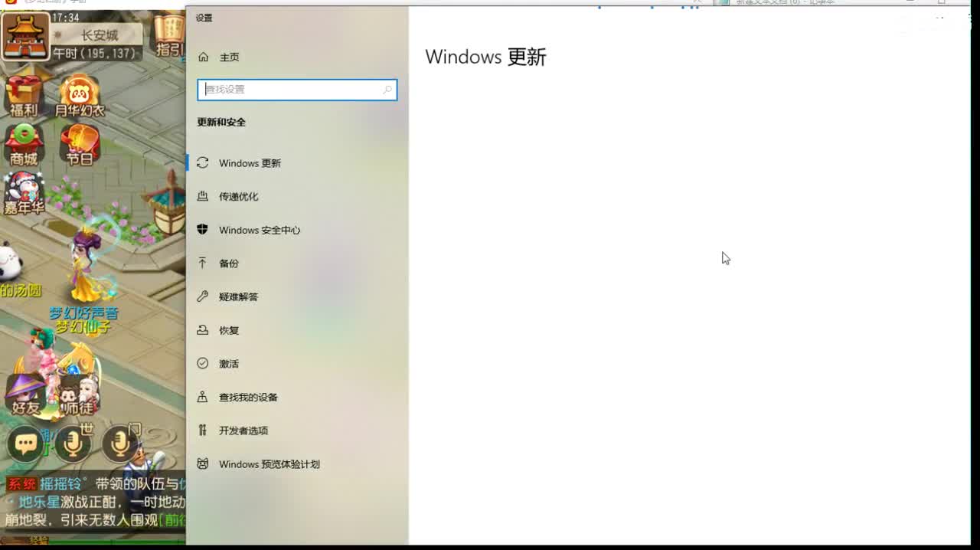
Task: Click the 查找设置 search box
Action: click(x=297, y=90)
